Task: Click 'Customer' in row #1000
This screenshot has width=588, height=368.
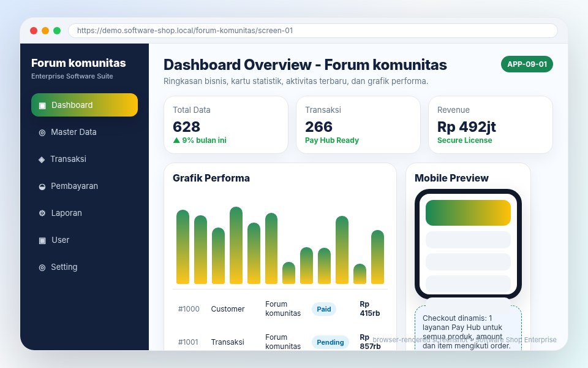Action: pyautogui.click(x=228, y=309)
